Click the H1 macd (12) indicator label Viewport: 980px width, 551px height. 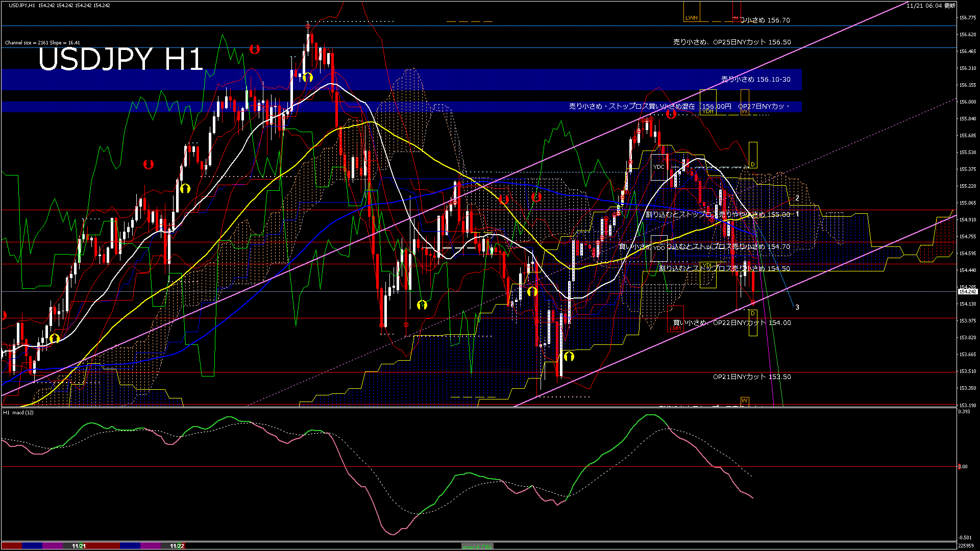pyautogui.click(x=18, y=412)
